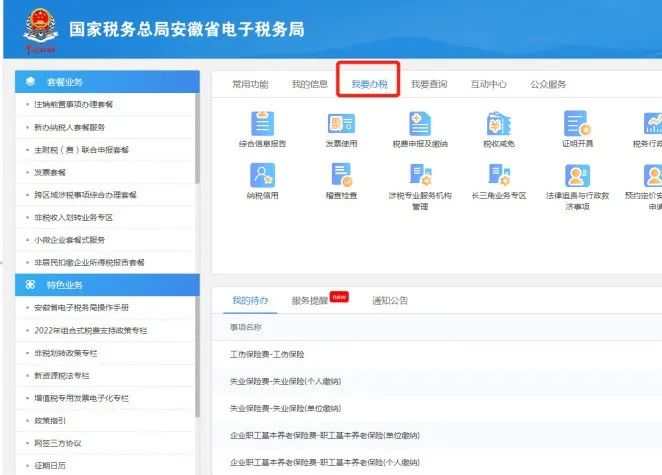The image size is (662, 475).
Task: Select 职工基本养老保险(个人缴纳) row
Action: (437, 462)
